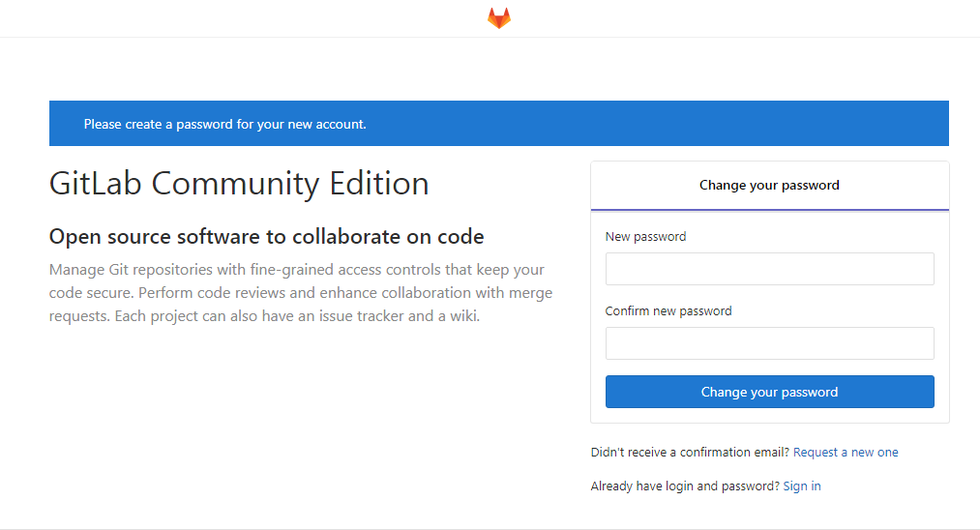Click the blue create password alert banner
This screenshot has width=980, height=530.
pos(499,123)
